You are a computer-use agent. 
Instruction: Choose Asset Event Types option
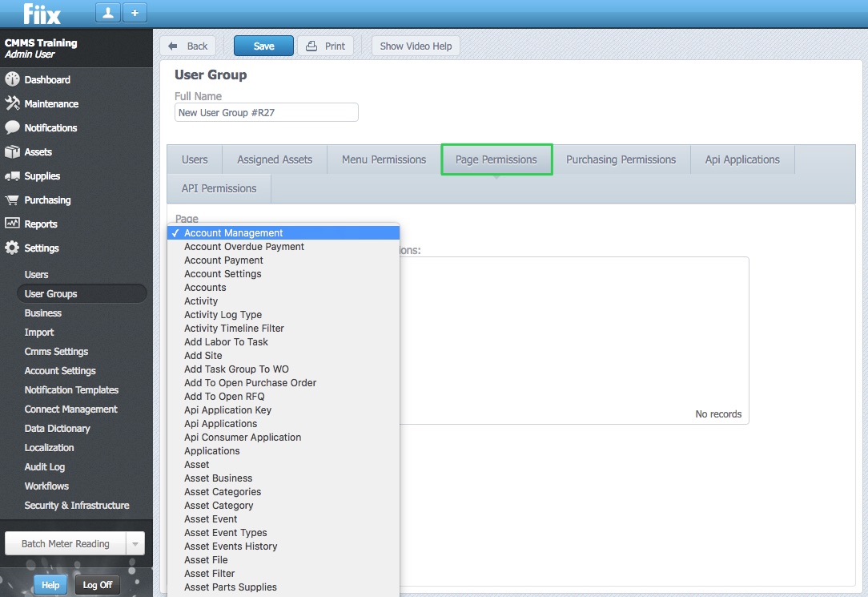[283, 533]
